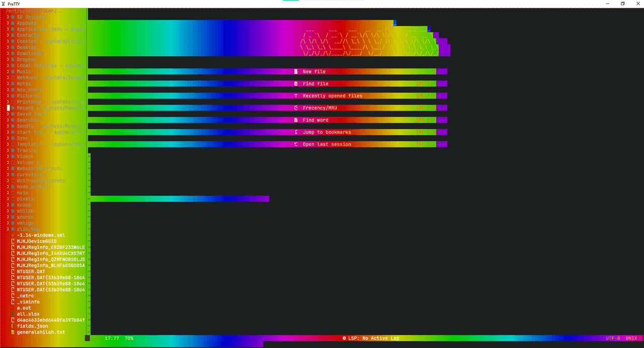Image resolution: width=644 pixels, height=348 pixels.
Task: Click the Find word icon
Action: (296, 120)
